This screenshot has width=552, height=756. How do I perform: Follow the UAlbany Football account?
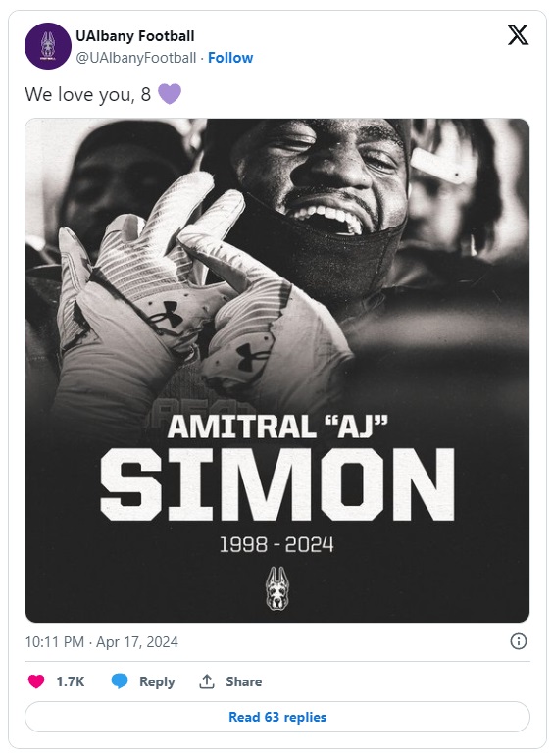pos(230,58)
